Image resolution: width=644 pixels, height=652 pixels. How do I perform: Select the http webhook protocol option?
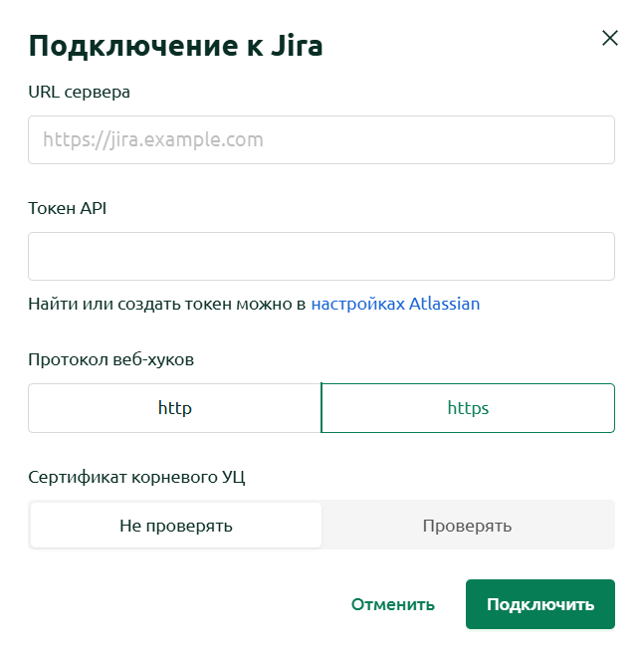(x=174, y=408)
